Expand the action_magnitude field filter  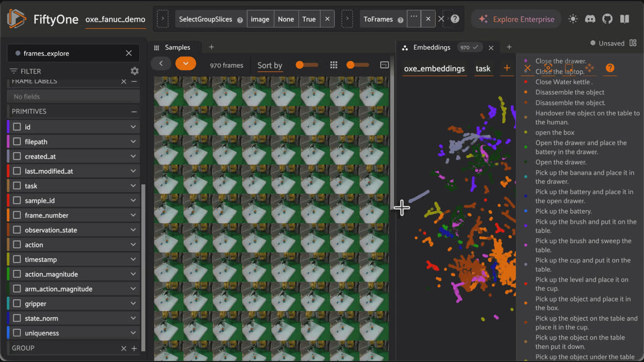133,274
